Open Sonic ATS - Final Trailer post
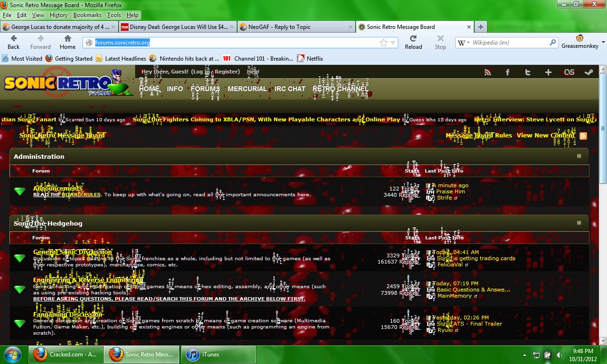Viewport: 607px width, 364px height. (469, 324)
